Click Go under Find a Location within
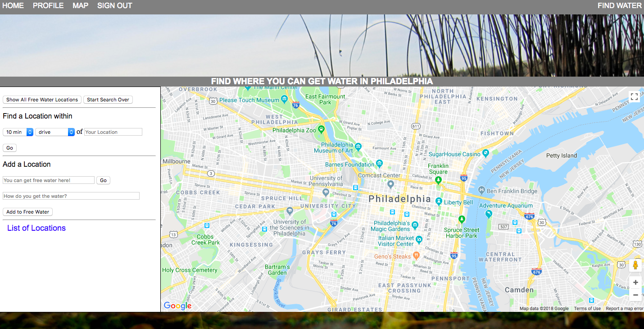 point(9,148)
